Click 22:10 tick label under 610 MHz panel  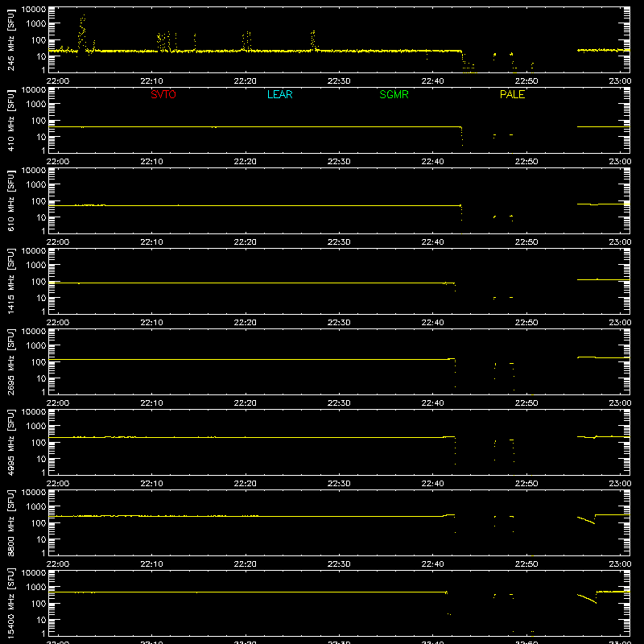click(151, 242)
